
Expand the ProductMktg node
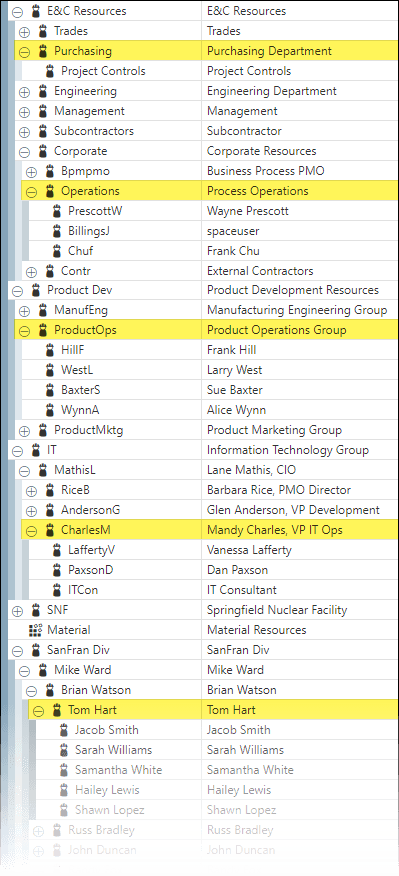[24, 431]
